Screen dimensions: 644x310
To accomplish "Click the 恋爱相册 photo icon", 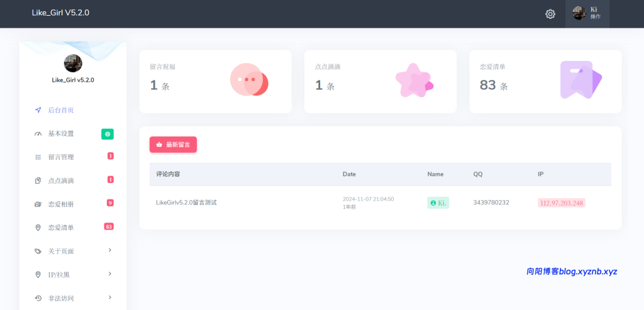I will tap(38, 204).
